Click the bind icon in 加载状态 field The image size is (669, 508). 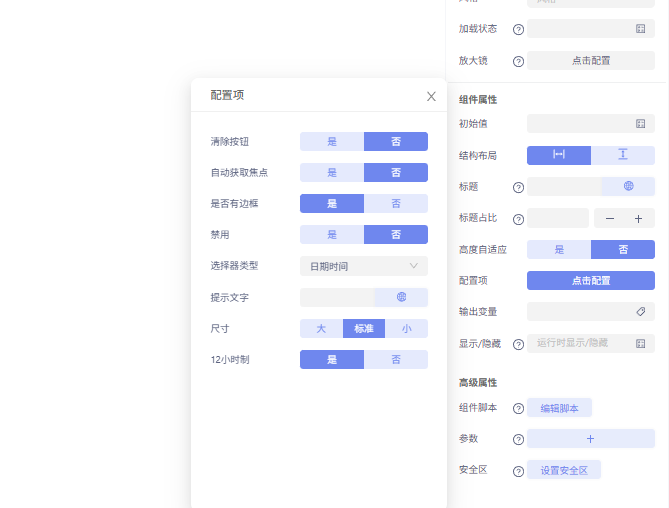pos(640,29)
